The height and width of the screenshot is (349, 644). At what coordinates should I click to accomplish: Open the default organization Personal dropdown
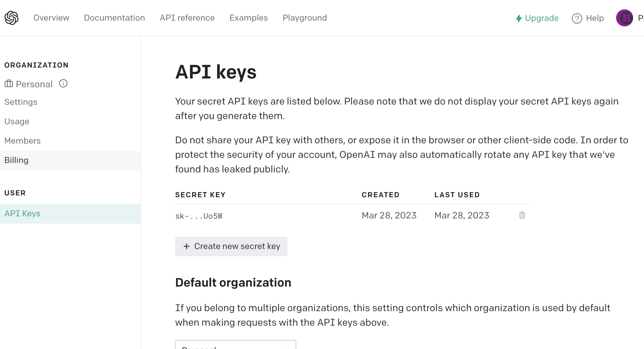235,345
